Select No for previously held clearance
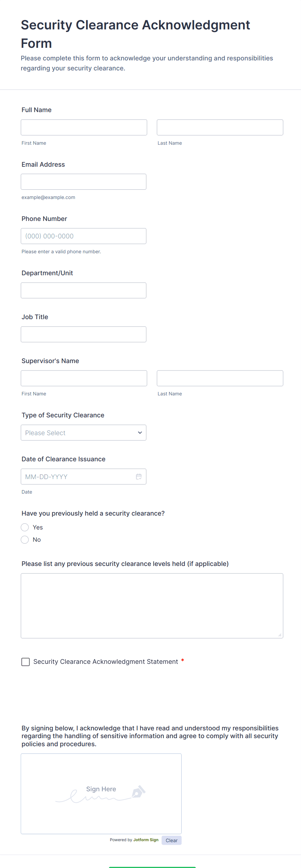 pos(25,540)
